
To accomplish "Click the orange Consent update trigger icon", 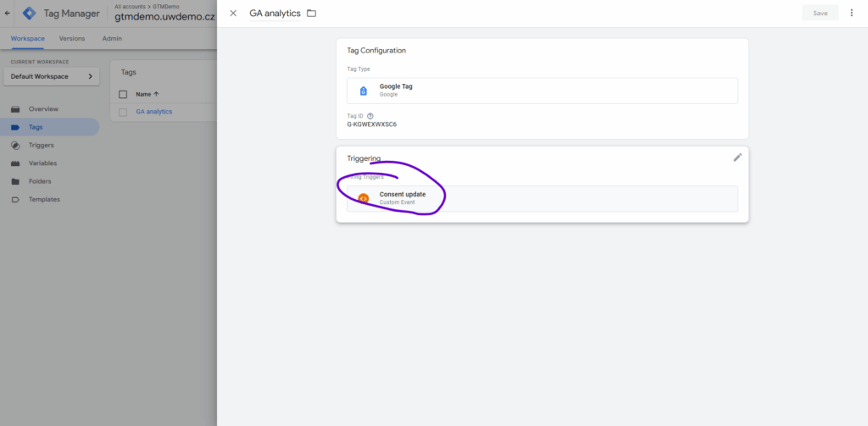I will (363, 199).
